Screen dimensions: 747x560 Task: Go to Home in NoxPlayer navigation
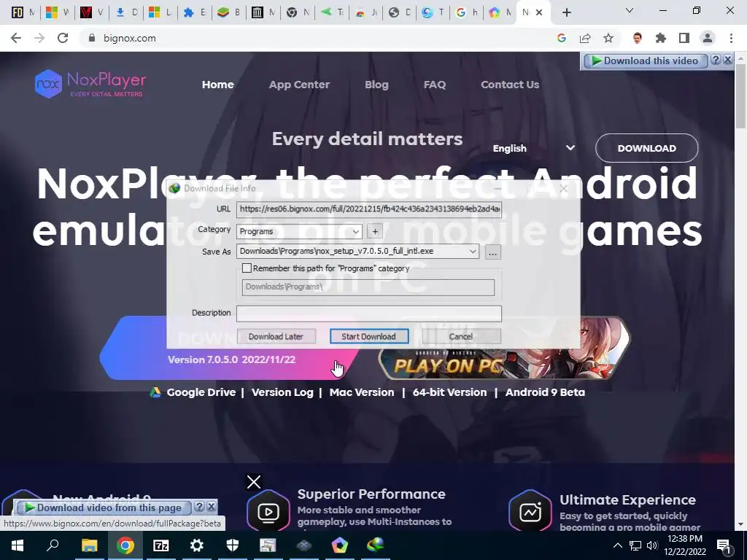217,85
